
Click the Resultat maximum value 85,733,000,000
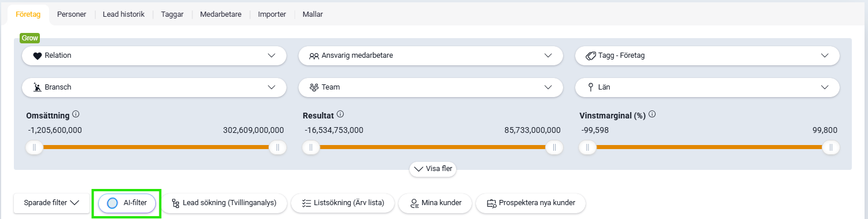532,130
